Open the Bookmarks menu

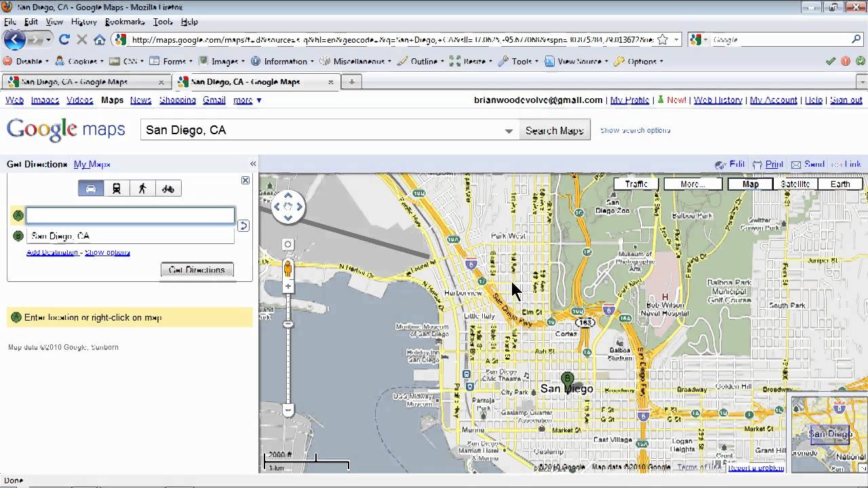pyautogui.click(x=125, y=22)
